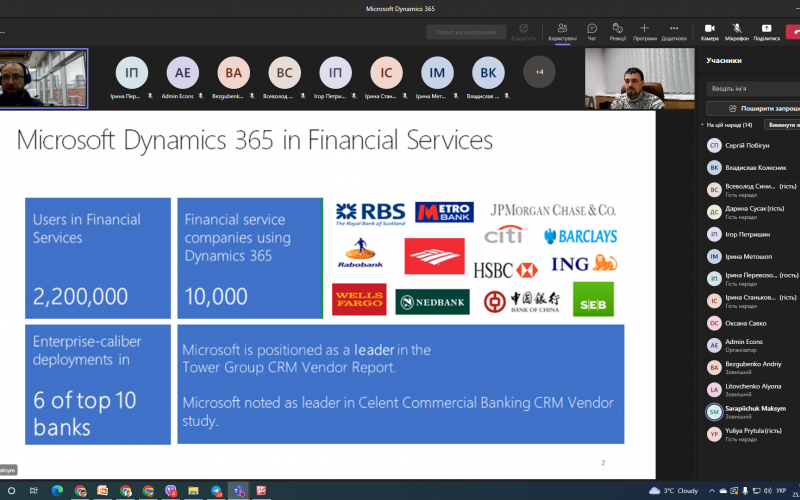Click the ДС avatar of Дарина Сусак

714,212
